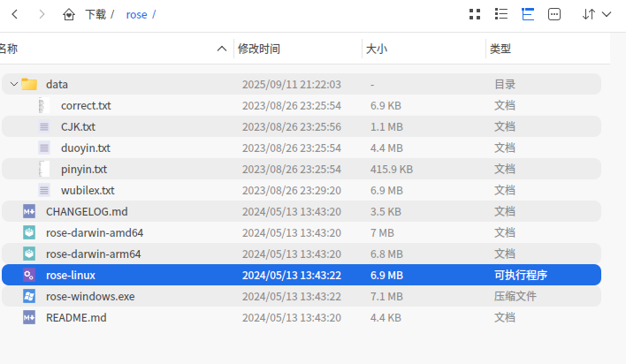Click the wubilex.txt file icon
The image size is (626, 364).
click(44, 190)
